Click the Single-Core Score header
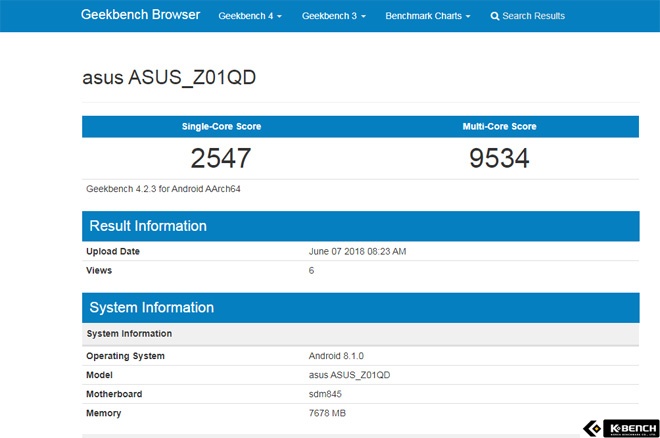Image resolution: width=660 pixels, height=438 pixels. (x=221, y=127)
